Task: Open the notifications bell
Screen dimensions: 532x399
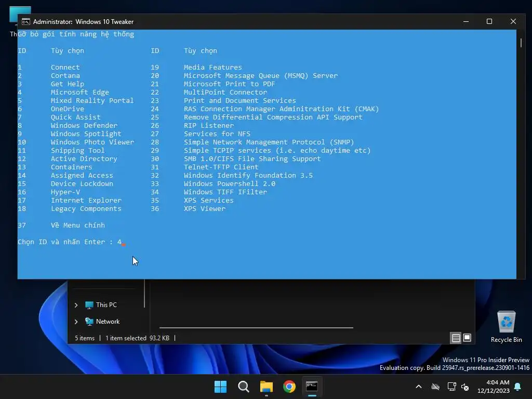Action: pos(518,387)
